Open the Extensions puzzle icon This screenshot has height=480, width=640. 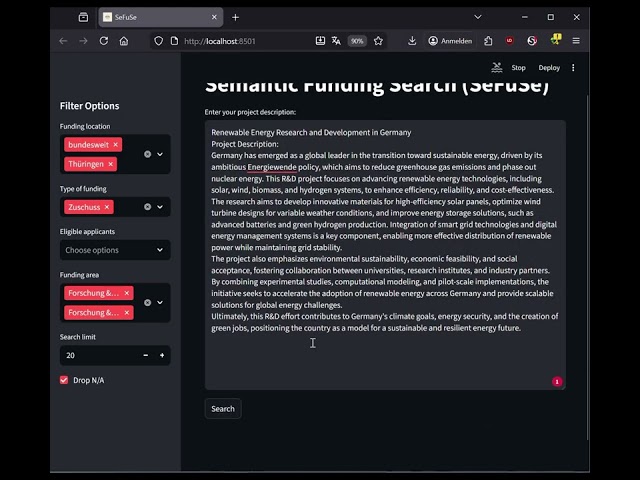pyautogui.click(x=488, y=41)
